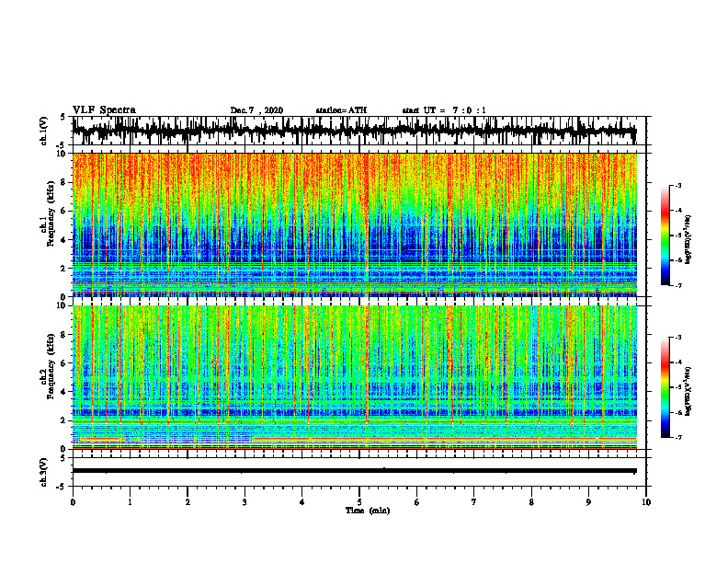Image resolution: width=728 pixels, height=563 pixels.
Task: Click the -7 label on the ch.1 colorbar
Action: point(677,285)
